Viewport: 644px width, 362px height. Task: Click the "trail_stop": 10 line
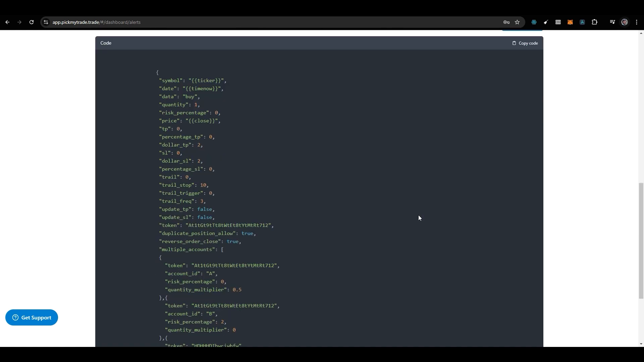pyautogui.click(x=184, y=185)
